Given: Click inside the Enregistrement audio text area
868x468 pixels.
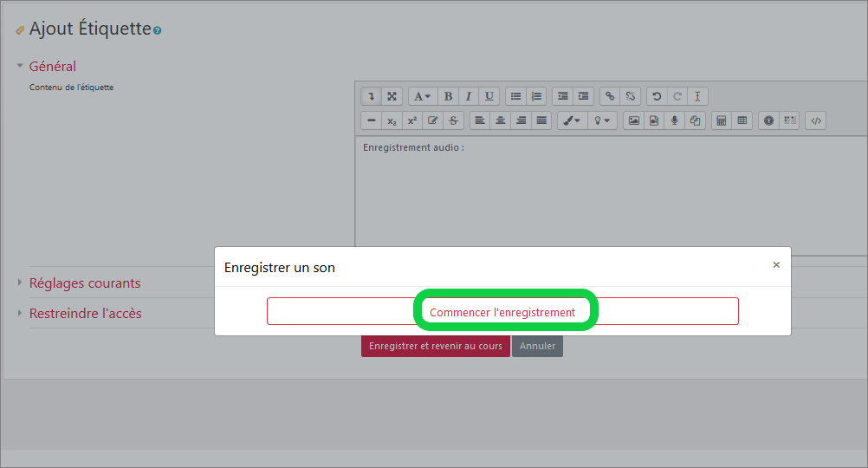Looking at the screenshot, I should 611,196.
